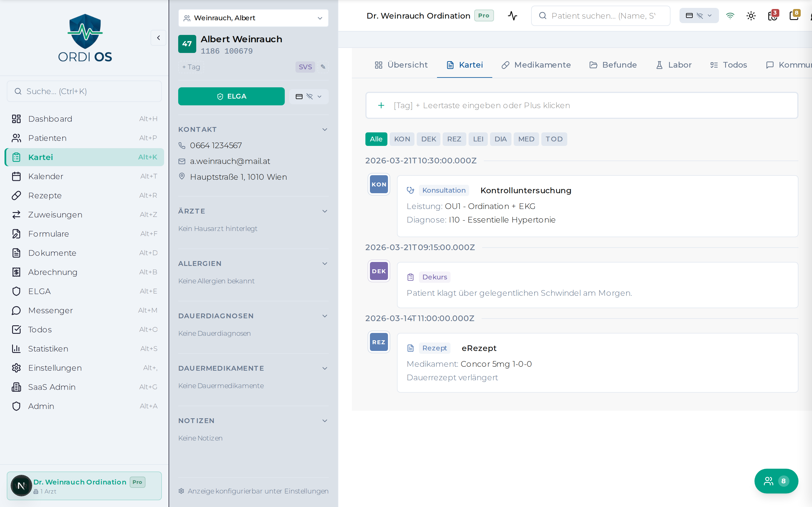Click the pencil edit icon beside SVS

pyautogui.click(x=323, y=67)
